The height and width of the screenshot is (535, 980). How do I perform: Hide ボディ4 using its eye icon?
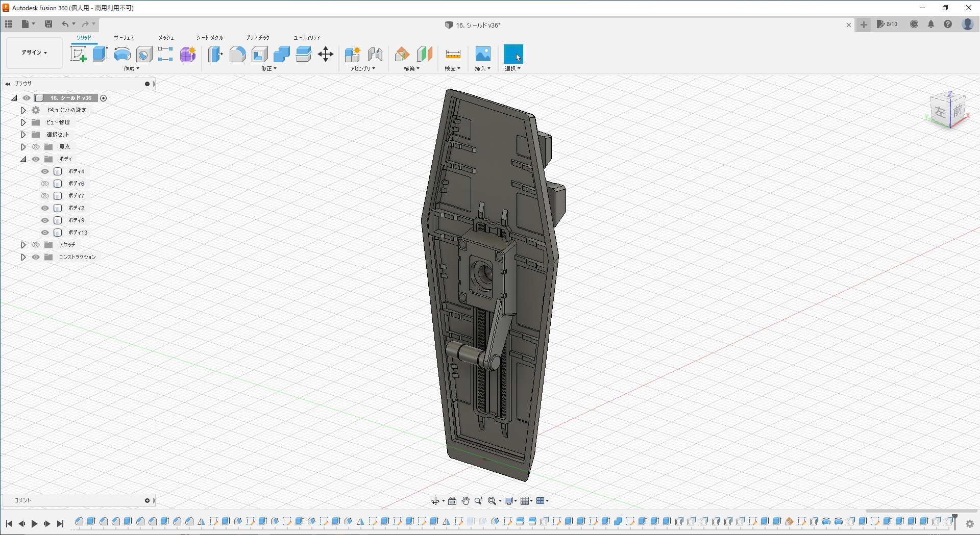click(45, 171)
